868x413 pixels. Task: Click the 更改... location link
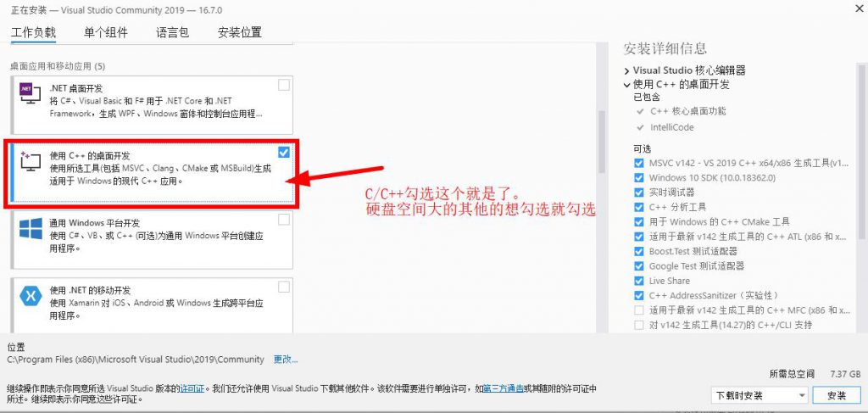tap(286, 360)
